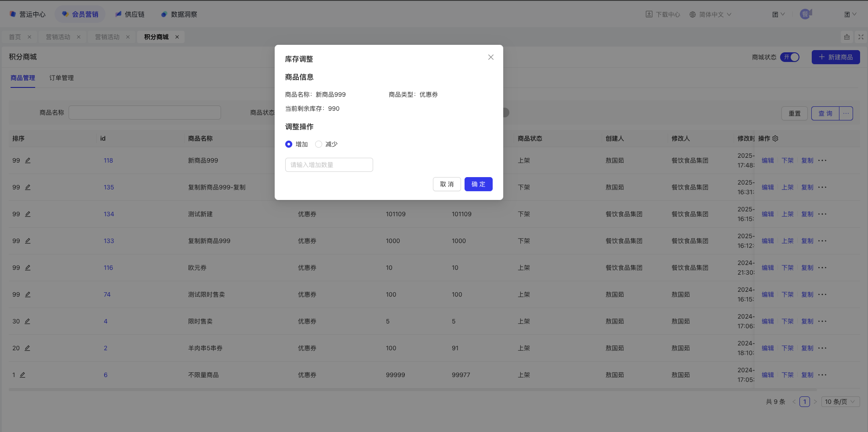Click 上架 link for row 135
This screenshot has height=432, width=868.
(788, 187)
